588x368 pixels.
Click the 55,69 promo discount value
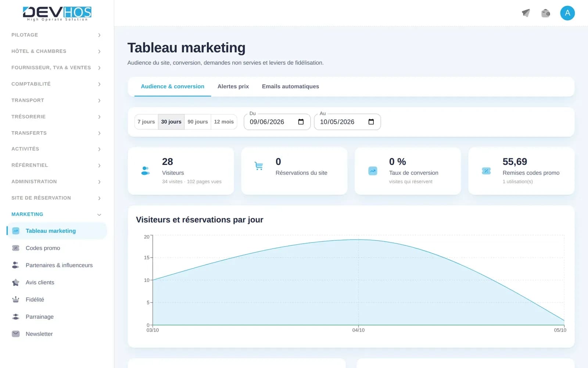click(515, 162)
